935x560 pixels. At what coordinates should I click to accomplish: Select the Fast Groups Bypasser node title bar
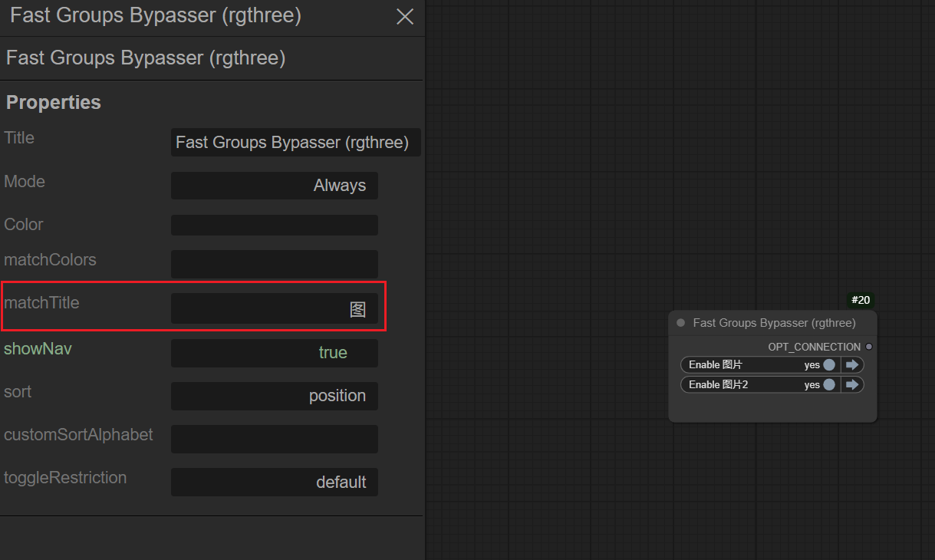point(774,323)
